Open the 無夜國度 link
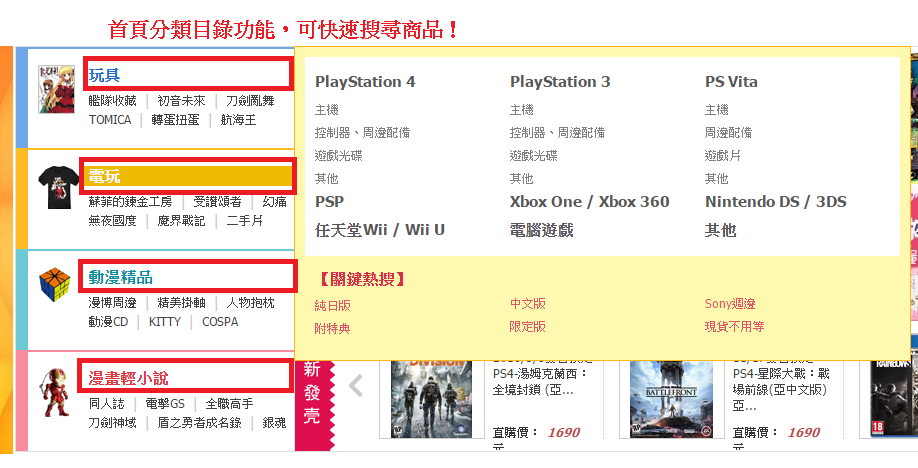This screenshot has height=468, width=918. 112,221
